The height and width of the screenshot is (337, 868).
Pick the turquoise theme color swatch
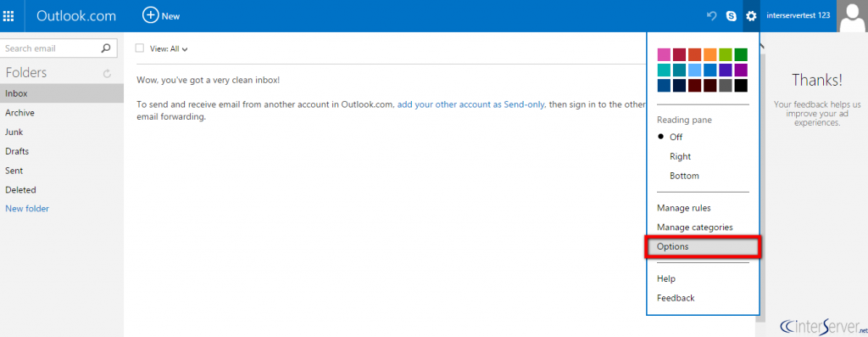tap(664, 70)
